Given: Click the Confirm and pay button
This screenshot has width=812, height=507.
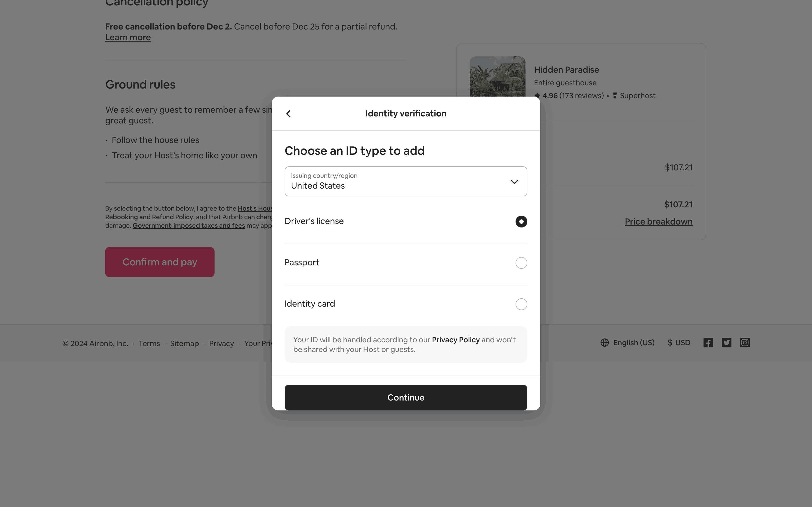Looking at the screenshot, I should [160, 262].
